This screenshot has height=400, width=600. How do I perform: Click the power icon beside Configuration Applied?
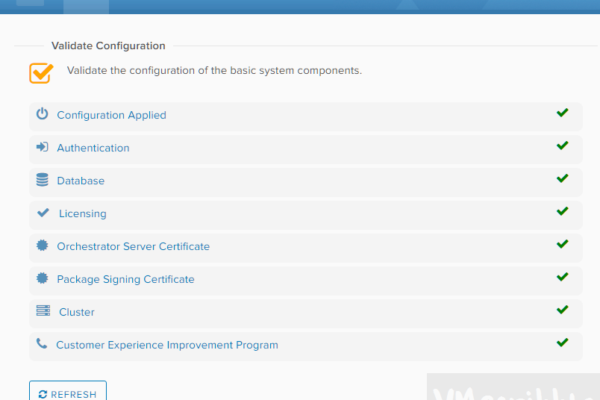pos(42,114)
